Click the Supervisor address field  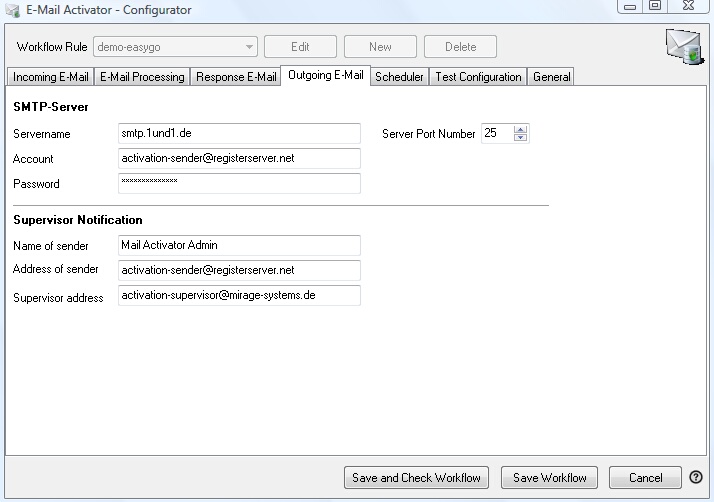(238, 296)
